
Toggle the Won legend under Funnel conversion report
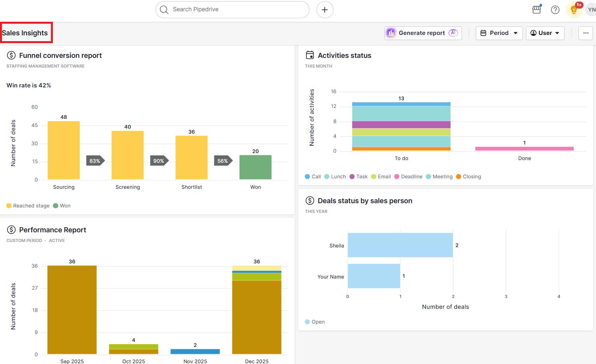point(62,206)
